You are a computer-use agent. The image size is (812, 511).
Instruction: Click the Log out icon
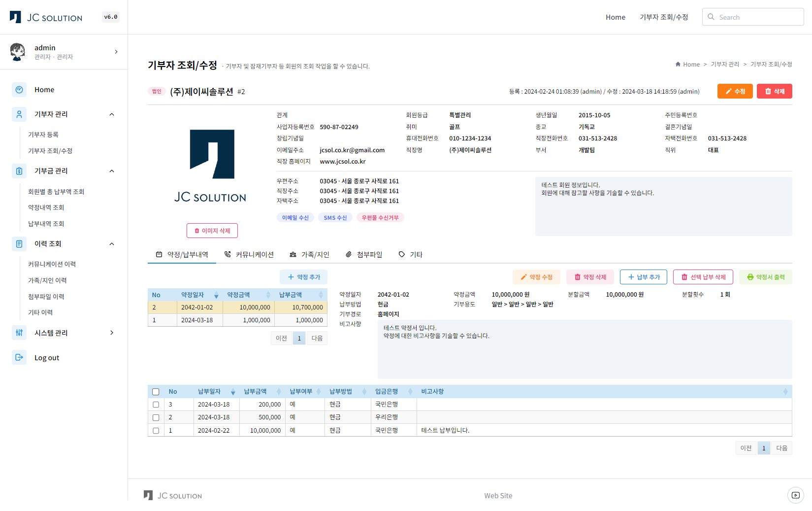click(x=19, y=358)
